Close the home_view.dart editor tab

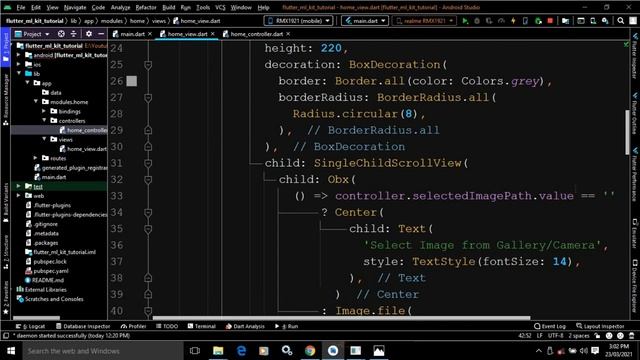pos(213,34)
